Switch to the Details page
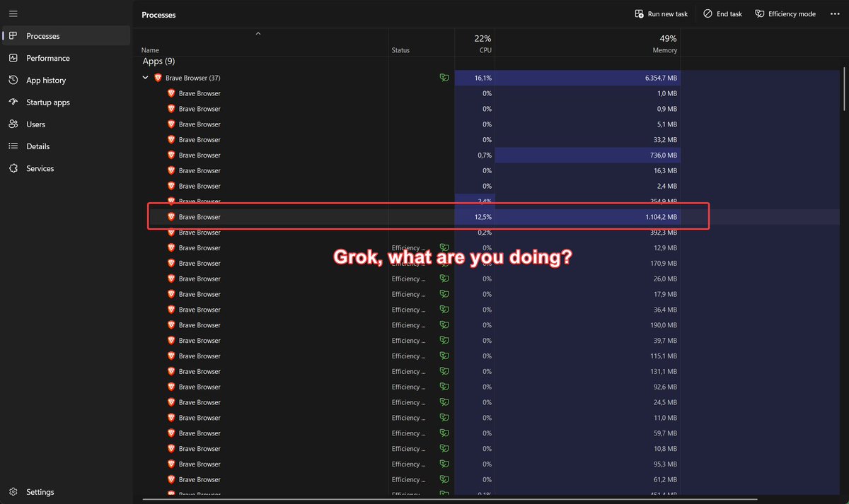The height and width of the screenshot is (504, 849). (x=66, y=146)
